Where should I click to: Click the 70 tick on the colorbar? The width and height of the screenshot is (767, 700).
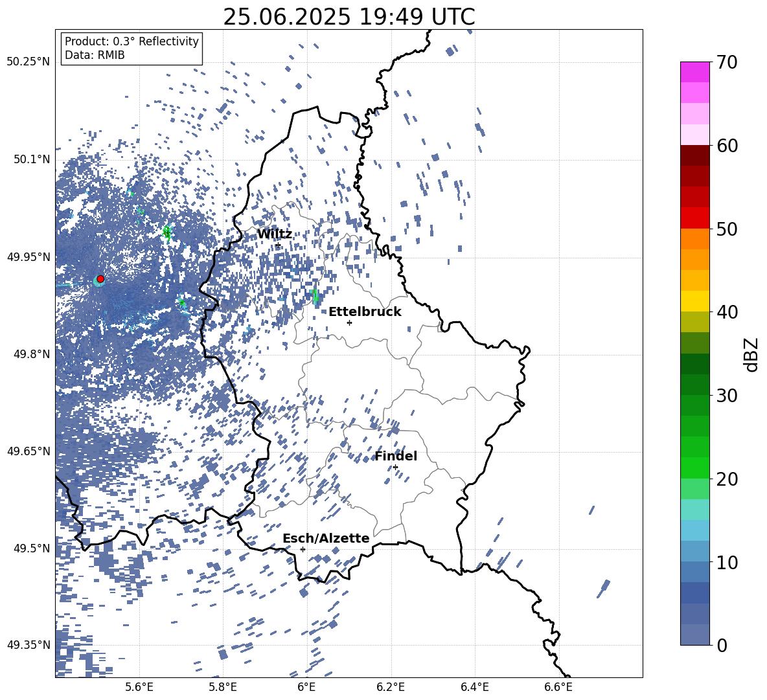727,63
